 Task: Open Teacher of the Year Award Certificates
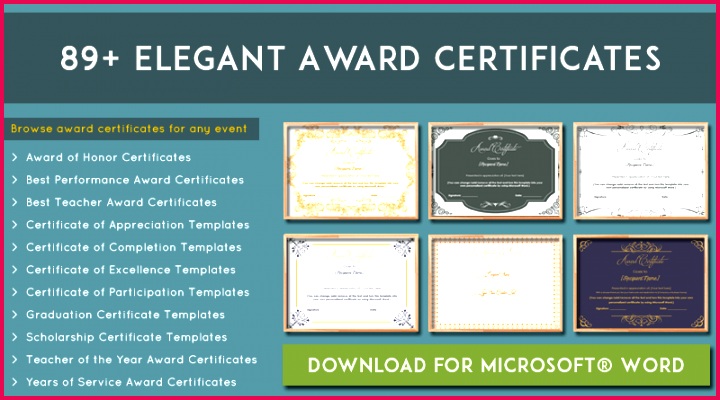pyautogui.click(x=141, y=360)
